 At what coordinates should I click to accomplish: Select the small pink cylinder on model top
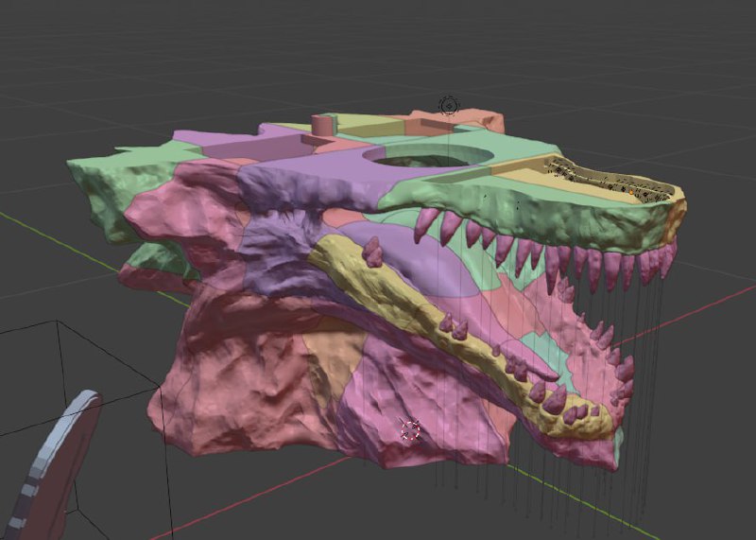coord(324,125)
